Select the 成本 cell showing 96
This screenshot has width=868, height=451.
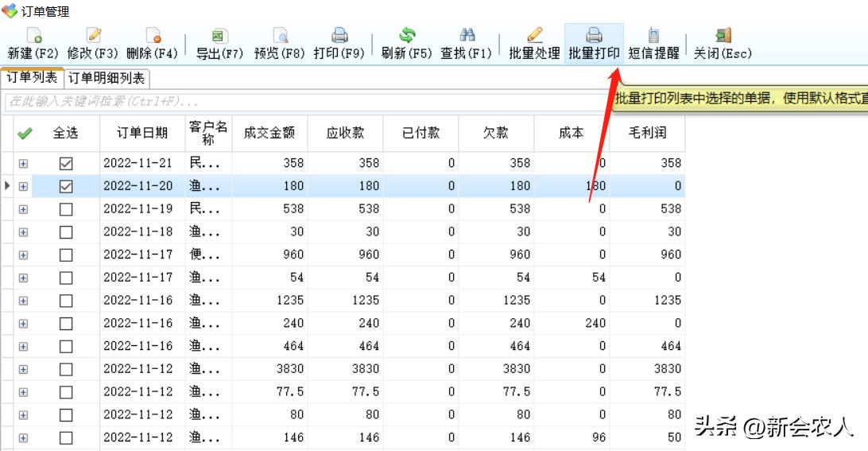click(x=572, y=437)
